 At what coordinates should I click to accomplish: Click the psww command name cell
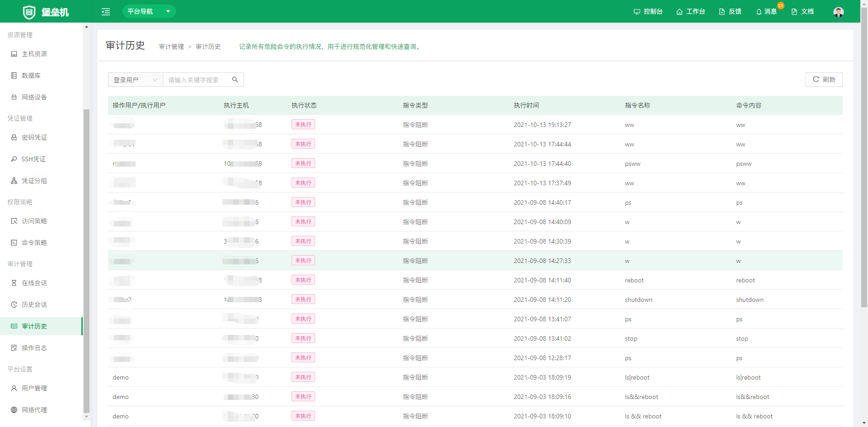632,164
